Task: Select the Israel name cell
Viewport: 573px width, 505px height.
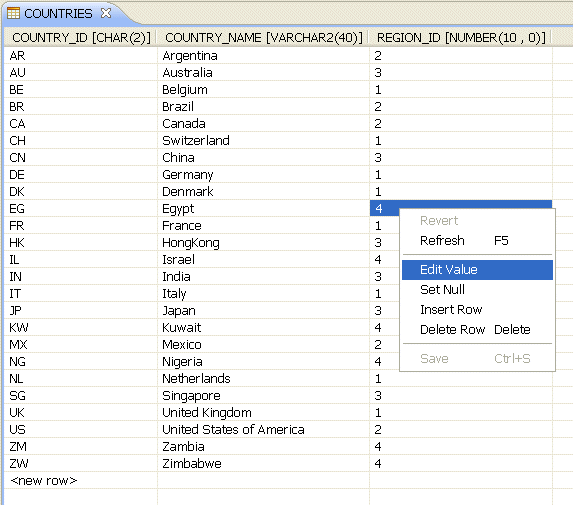Action: point(263,260)
